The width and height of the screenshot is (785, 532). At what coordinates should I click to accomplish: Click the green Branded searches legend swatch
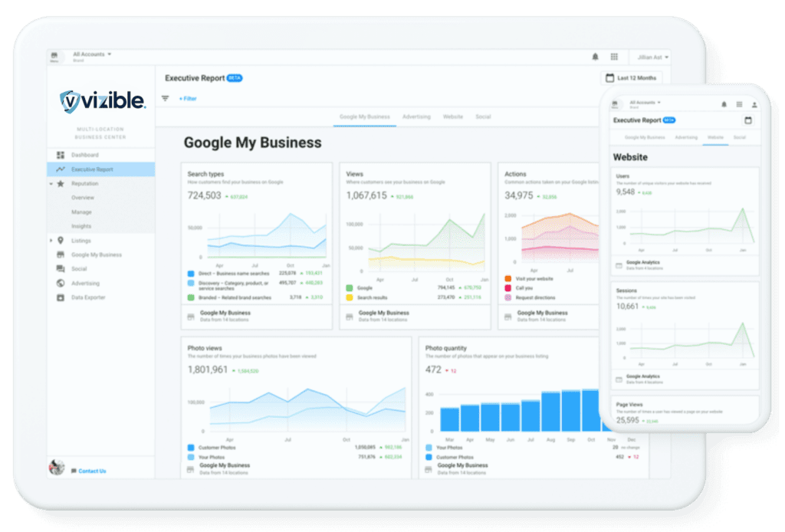point(191,297)
